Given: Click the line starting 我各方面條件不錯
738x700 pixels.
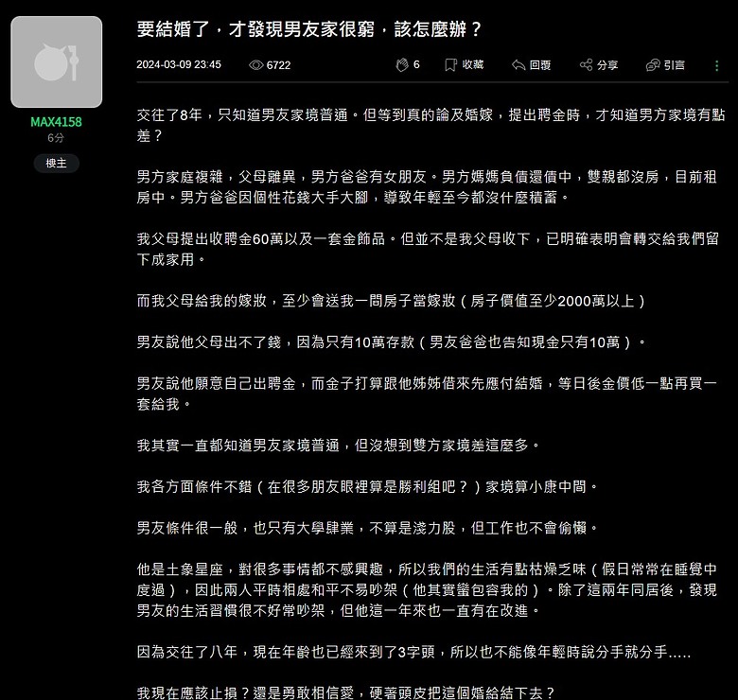Looking at the screenshot, I should pos(367,486).
